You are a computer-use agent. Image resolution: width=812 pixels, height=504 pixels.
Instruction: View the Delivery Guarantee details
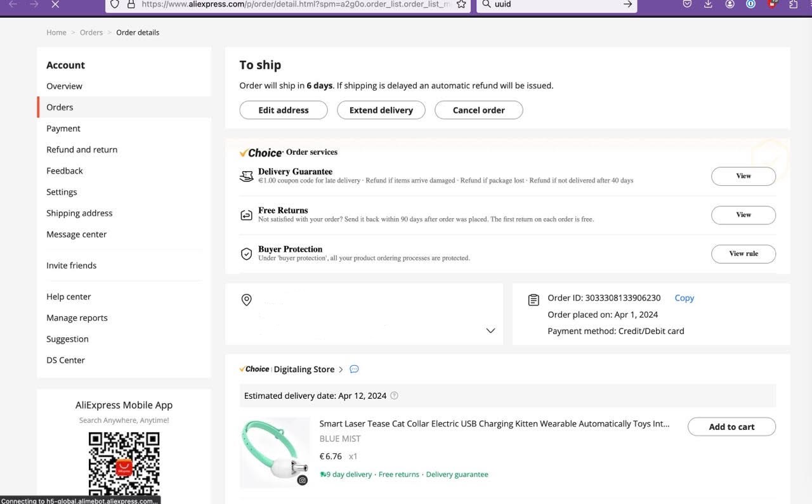tap(743, 176)
